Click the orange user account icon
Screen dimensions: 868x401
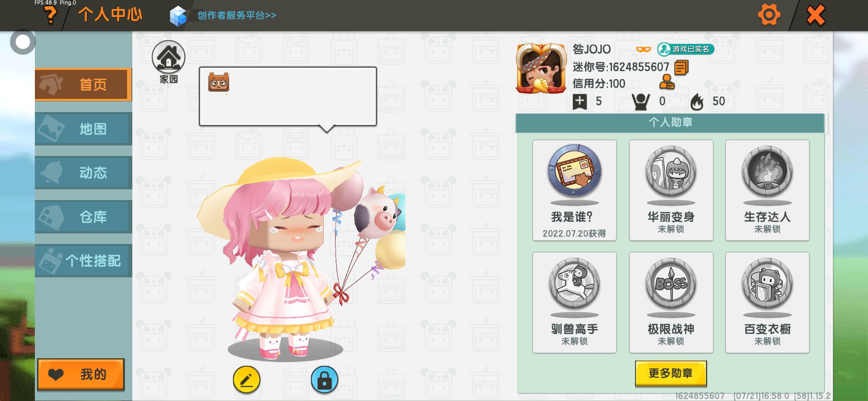tap(667, 82)
